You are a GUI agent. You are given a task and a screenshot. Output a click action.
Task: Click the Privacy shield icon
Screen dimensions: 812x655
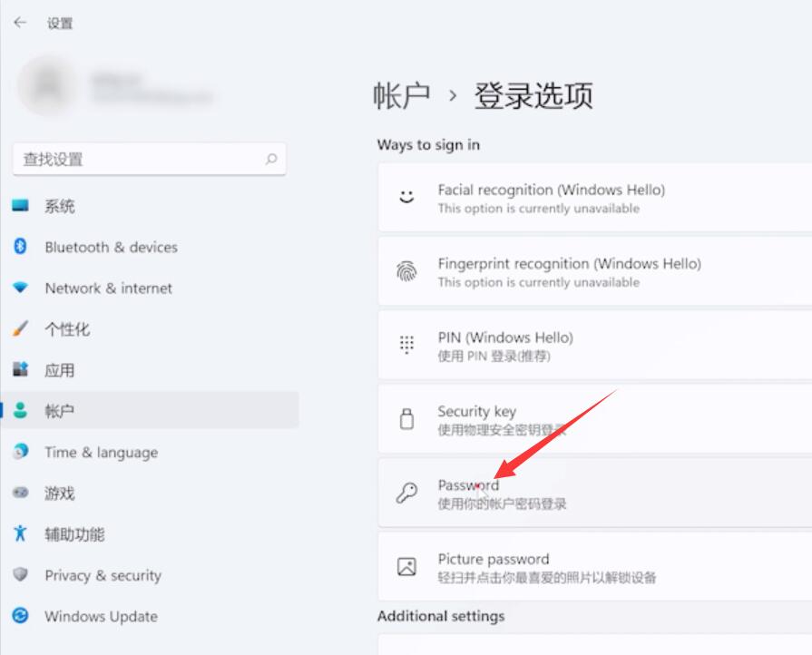20,574
